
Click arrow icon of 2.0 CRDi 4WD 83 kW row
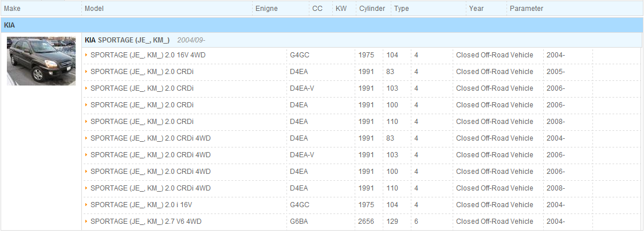click(87, 138)
